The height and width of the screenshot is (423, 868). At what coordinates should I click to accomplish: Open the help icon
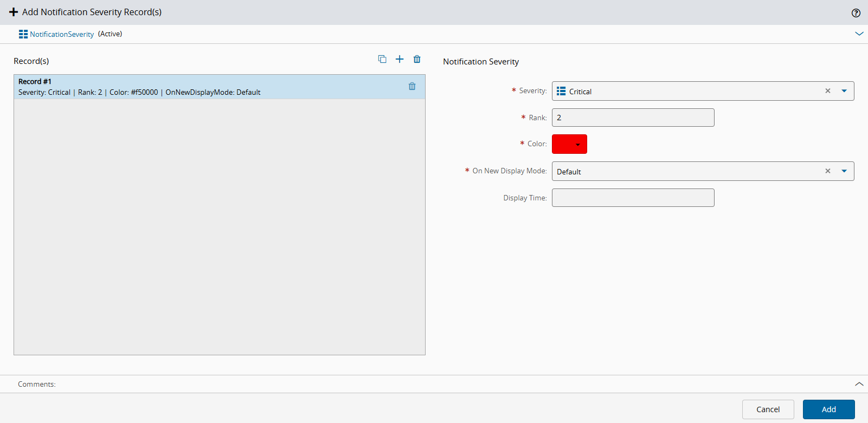coord(856,13)
